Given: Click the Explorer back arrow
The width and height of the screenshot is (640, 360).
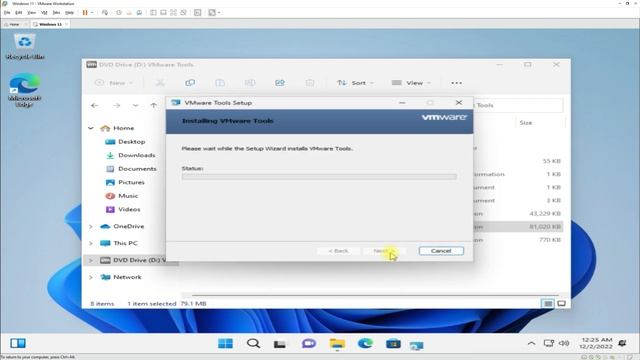Looking at the screenshot, I should click(95, 105).
